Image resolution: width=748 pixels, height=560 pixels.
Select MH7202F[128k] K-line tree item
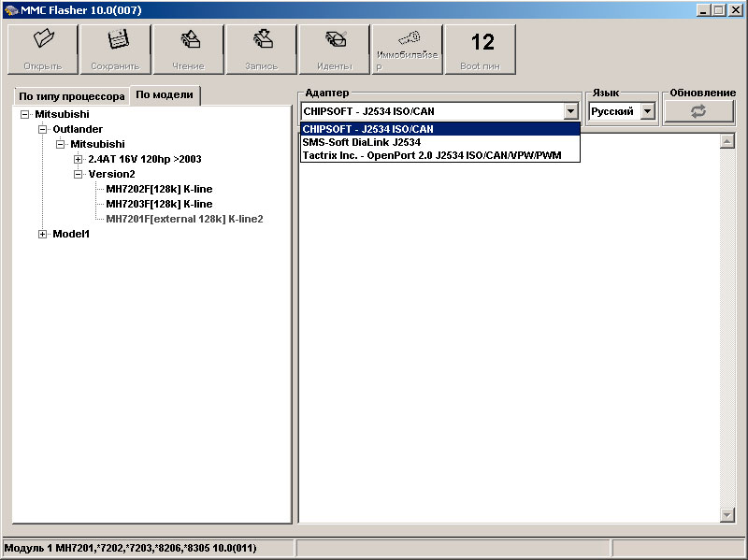tap(159, 189)
